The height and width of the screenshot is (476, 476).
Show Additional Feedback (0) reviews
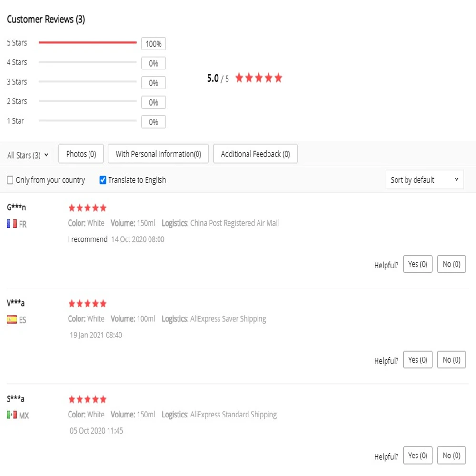(256, 154)
